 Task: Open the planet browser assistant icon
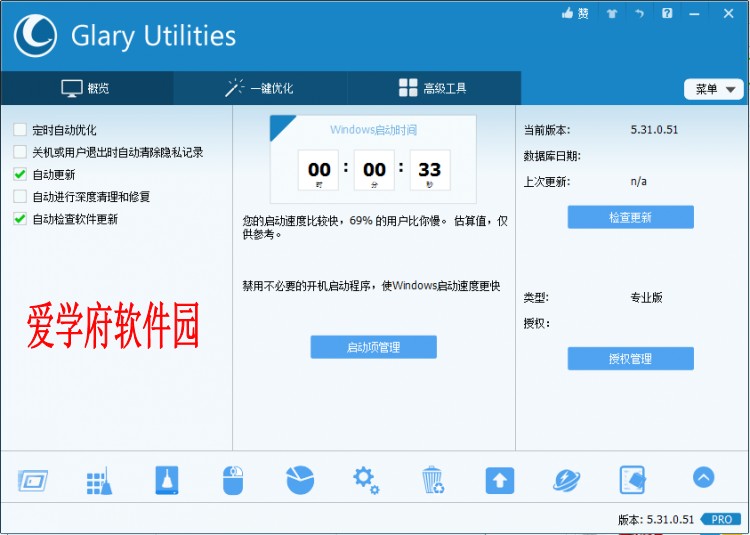pos(566,480)
